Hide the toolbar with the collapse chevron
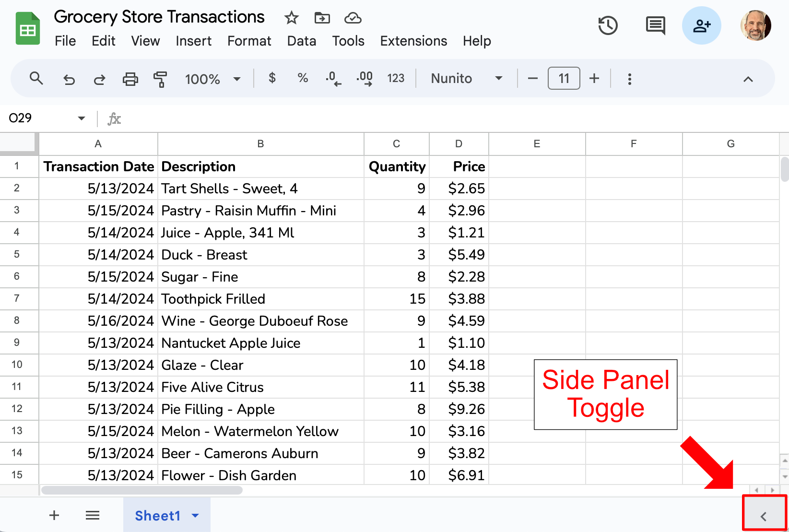This screenshot has height=532, width=789. tap(748, 79)
